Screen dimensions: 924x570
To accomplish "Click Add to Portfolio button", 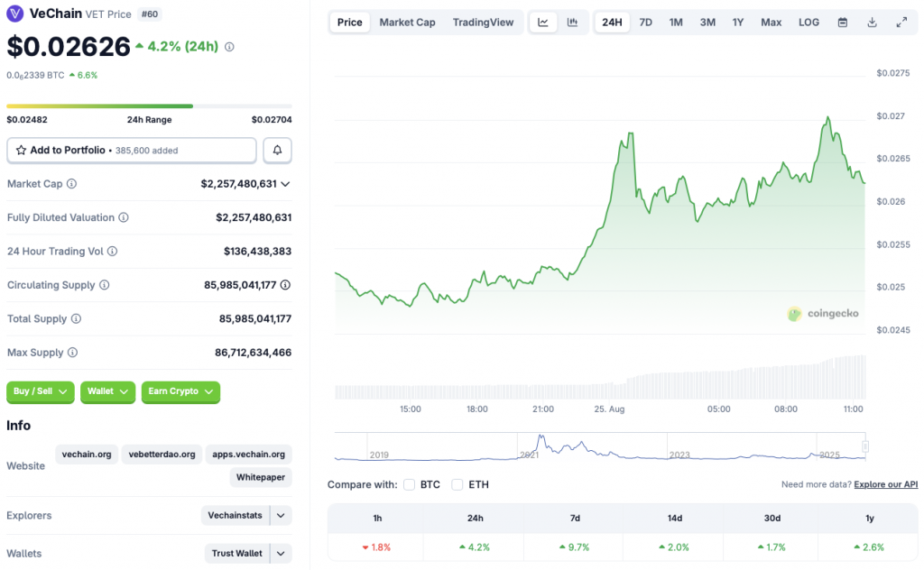I will tap(132, 150).
